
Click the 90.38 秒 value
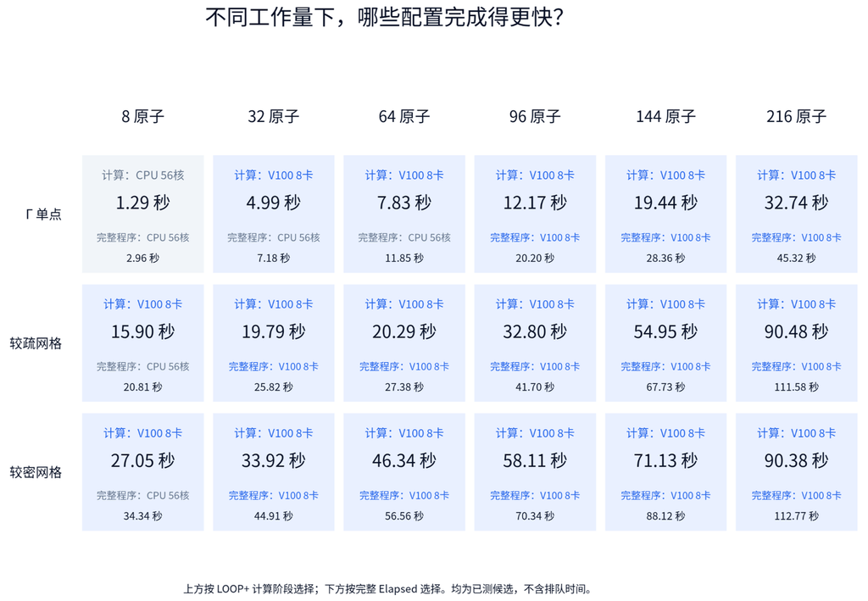tap(796, 460)
